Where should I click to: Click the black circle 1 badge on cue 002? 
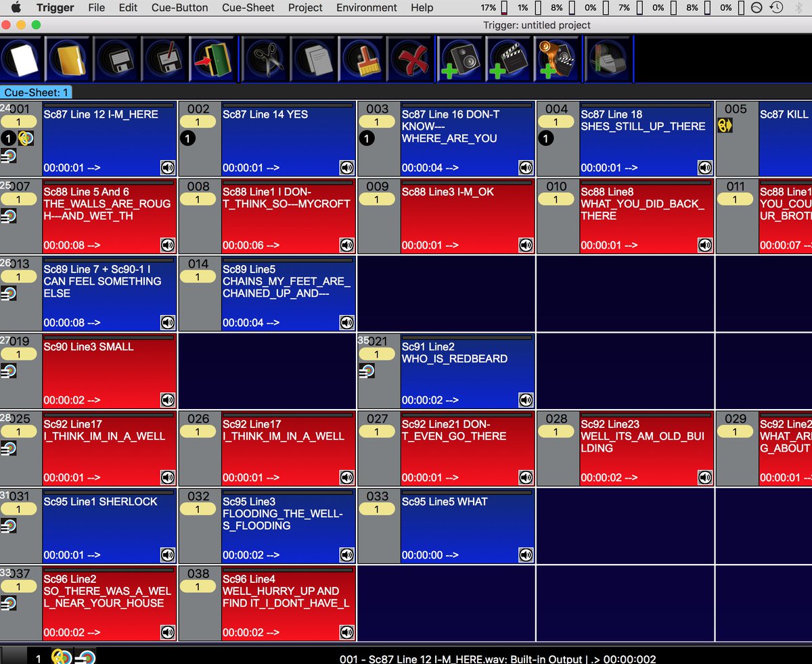pos(188,139)
